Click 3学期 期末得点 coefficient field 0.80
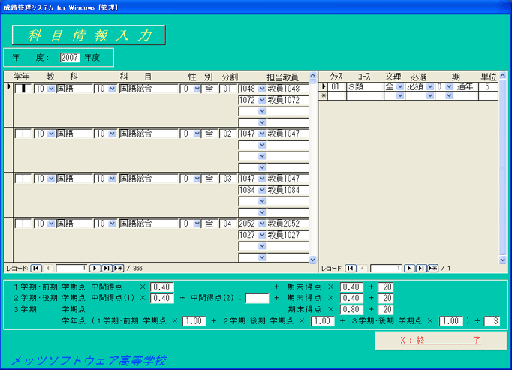The width and height of the screenshot is (512, 370). tap(351, 309)
